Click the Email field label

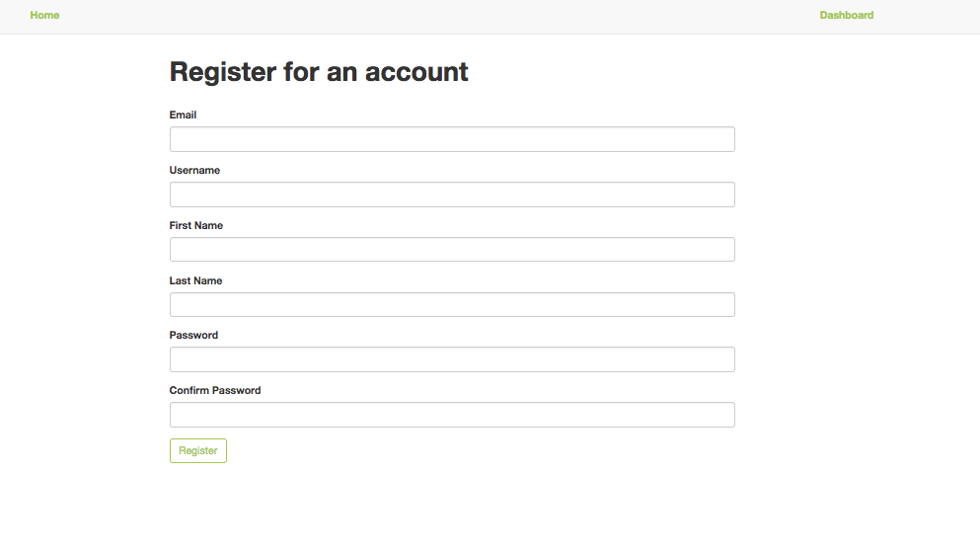tap(183, 116)
